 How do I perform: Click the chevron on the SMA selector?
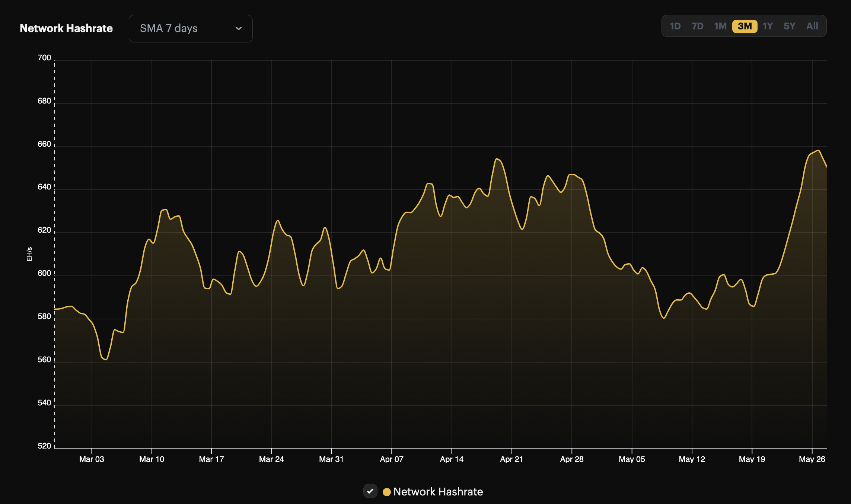pyautogui.click(x=239, y=29)
